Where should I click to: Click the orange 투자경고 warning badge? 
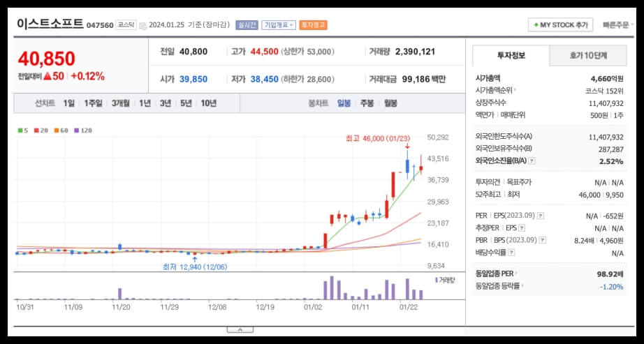(314, 25)
